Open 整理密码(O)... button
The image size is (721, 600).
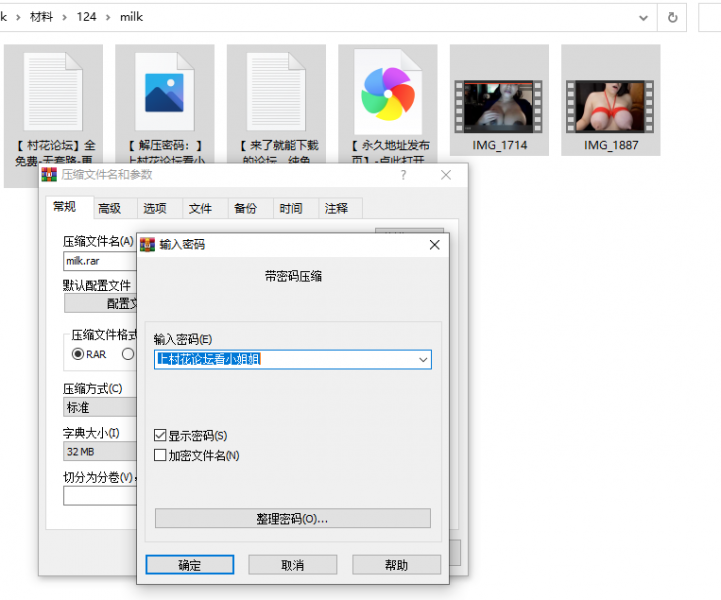click(293, 518)
